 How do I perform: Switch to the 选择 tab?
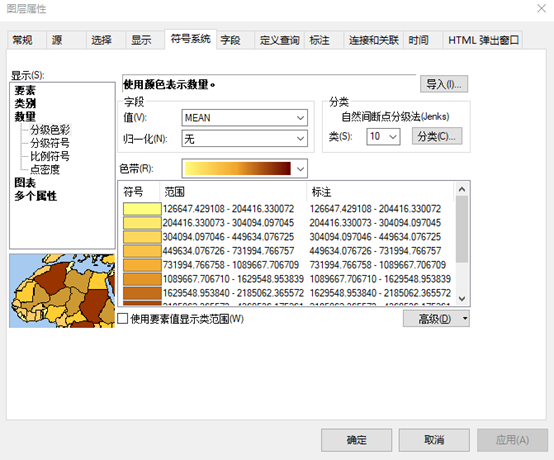click(x=106, y=40)
